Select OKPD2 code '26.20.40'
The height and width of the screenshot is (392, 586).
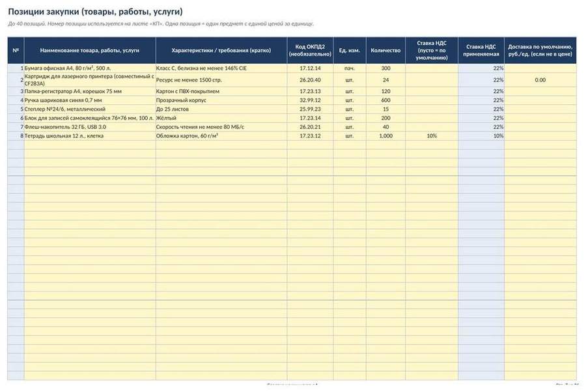(310, 80)
